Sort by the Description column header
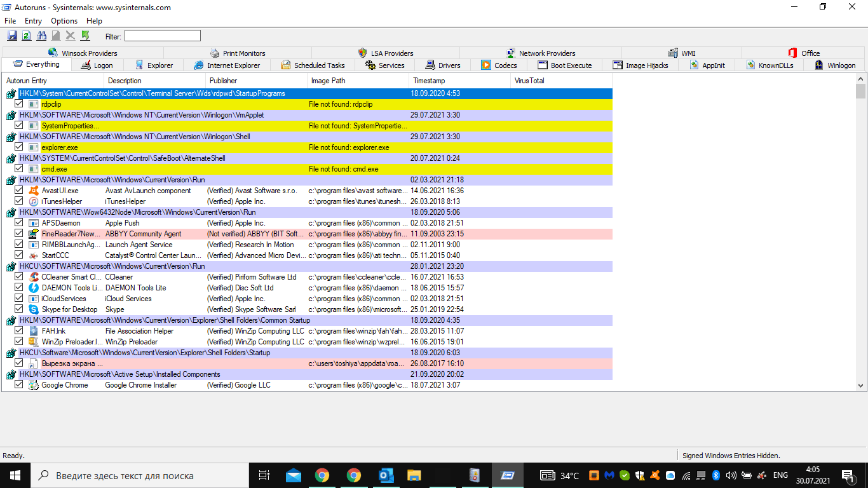868x488 pixels. tap(155, 81)
